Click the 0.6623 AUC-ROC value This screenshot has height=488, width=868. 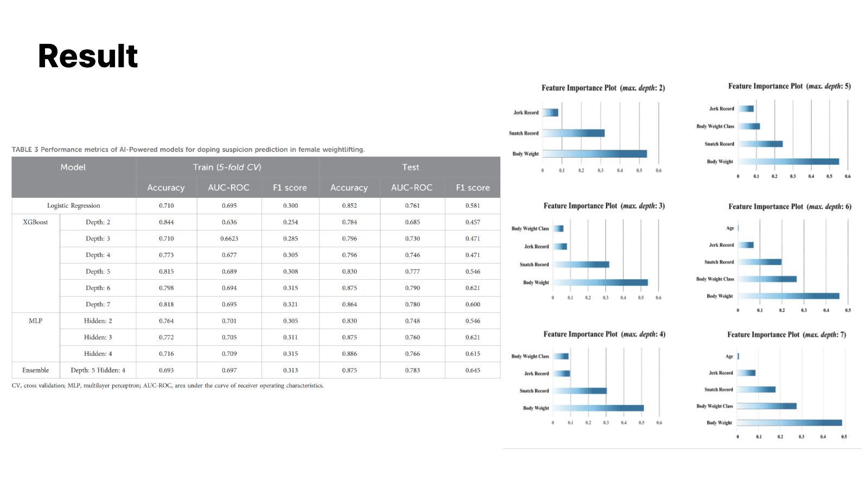(229, 239)
